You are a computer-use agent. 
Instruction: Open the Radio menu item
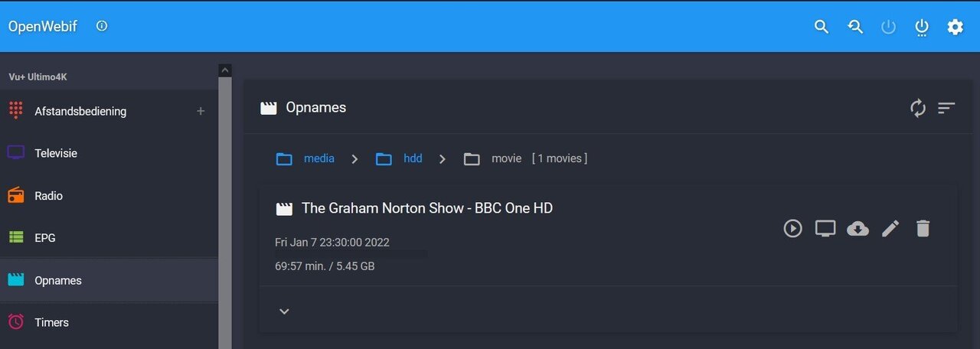[48, 196]
